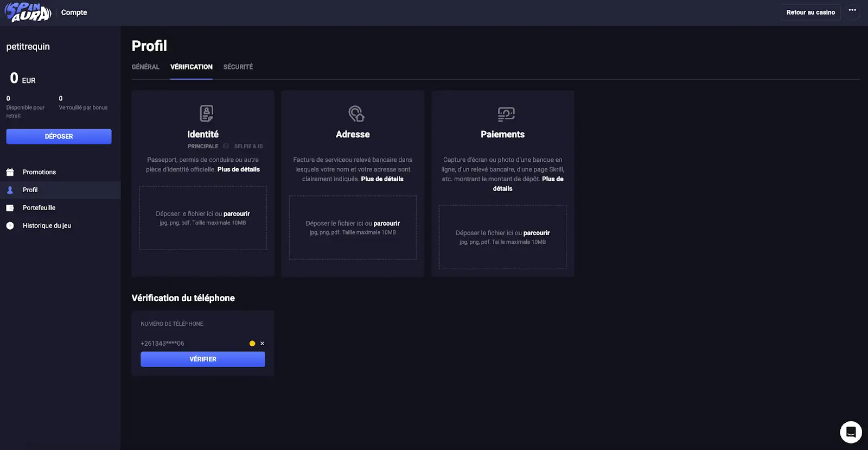Expand Plus de détails under Adresse

pyautogui.click(x=382, y=179)
